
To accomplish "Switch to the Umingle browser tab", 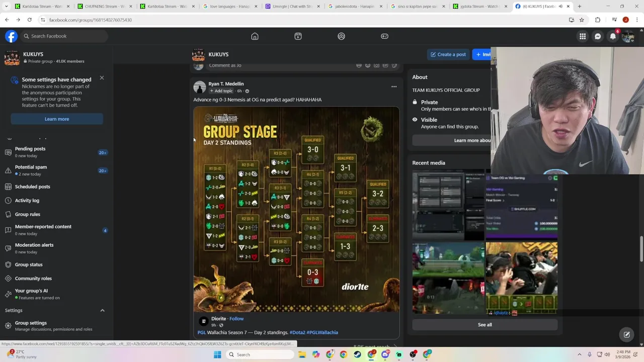I will pyautogui.click(x=293, y=7).
